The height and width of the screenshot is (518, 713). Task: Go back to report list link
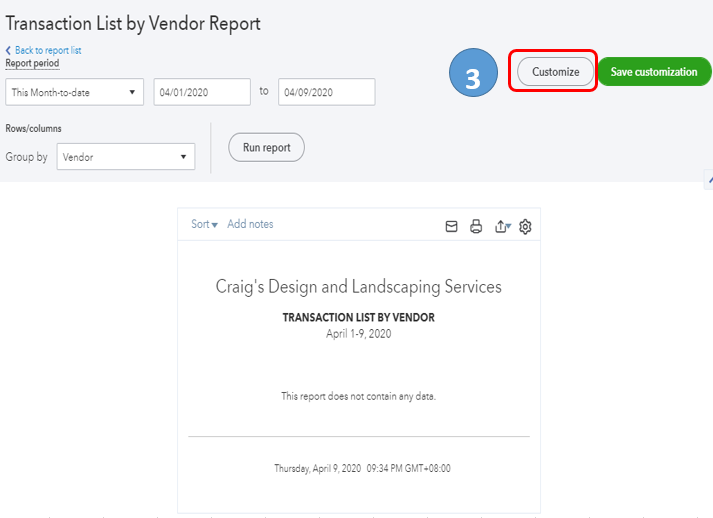click(48, 50)
